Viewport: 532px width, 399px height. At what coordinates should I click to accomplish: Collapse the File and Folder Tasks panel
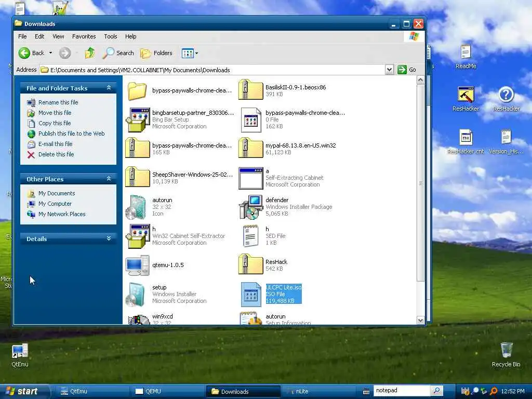coord(109,88)
